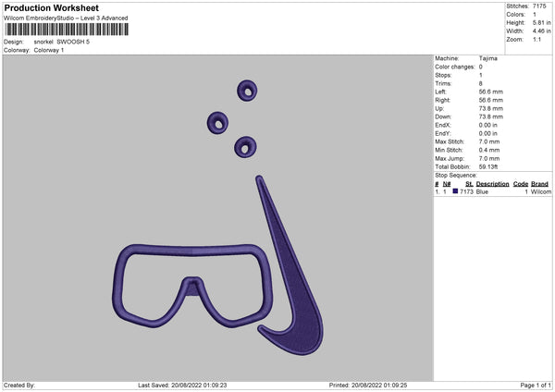Viewport: 555px width, 392px height.
Task: Click the blue color swatch in Stop Sequence
Action: 455,191
